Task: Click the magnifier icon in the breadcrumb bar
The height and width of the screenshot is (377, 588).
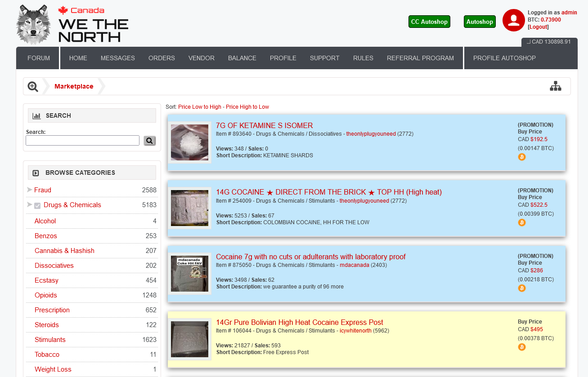Action: click(x=33, y=86)
